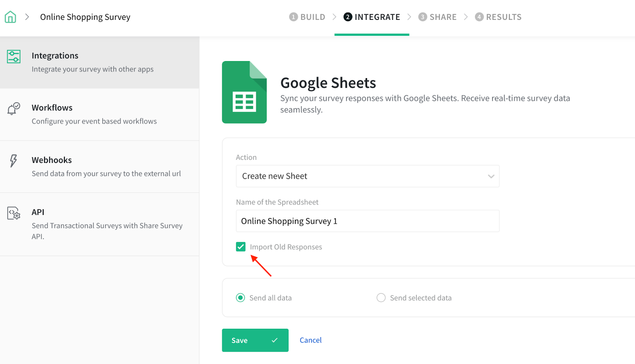Viewport: 635px width, 364px height.
Task: Open the SHARE step tab
Action: 437,17
